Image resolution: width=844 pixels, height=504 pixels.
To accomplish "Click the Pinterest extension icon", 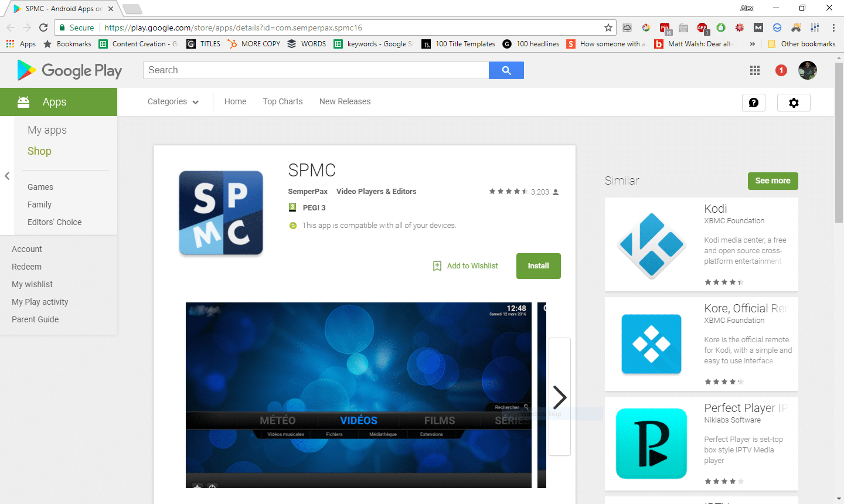I will click(665, 28).
